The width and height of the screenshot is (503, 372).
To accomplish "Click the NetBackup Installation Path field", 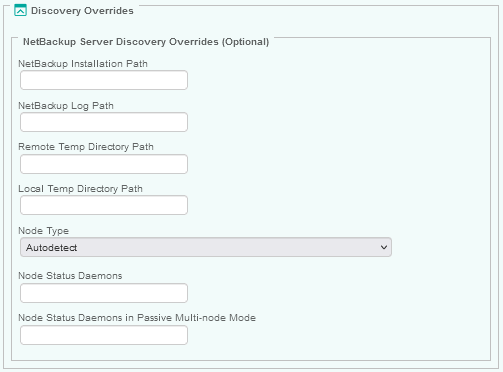I will coord(104,80).
